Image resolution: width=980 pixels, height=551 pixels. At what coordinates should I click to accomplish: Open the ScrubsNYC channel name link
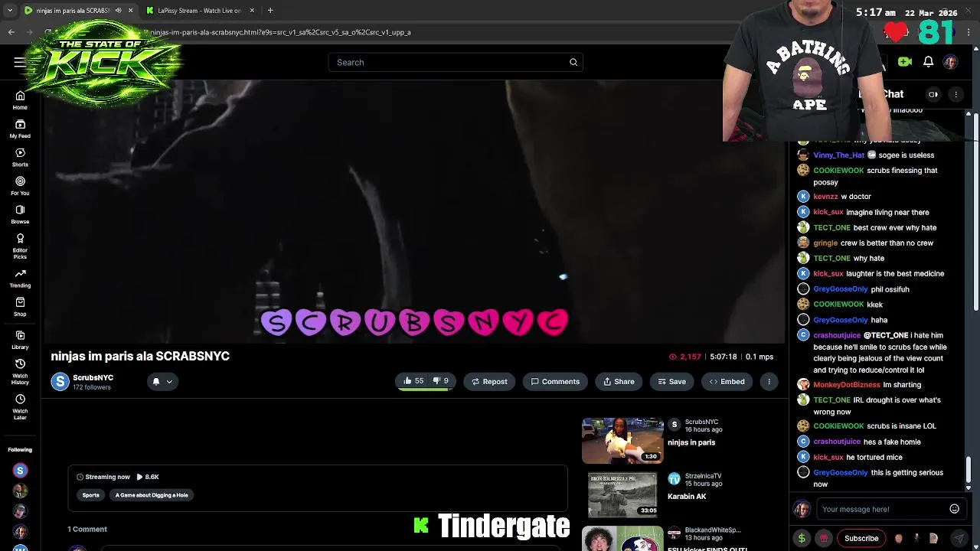(93, 377)
